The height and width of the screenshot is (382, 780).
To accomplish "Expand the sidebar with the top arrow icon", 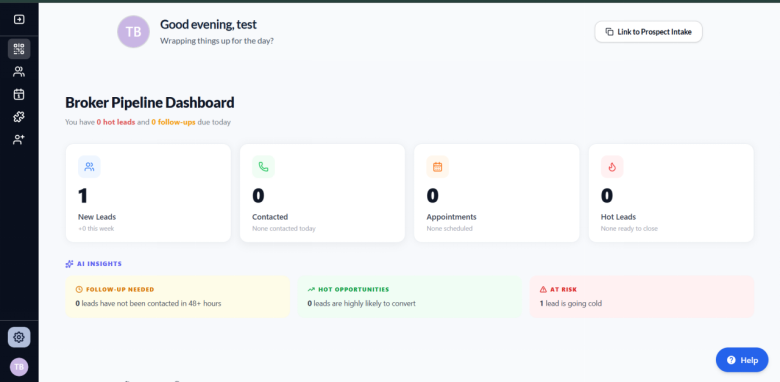I will click(19, 19).
